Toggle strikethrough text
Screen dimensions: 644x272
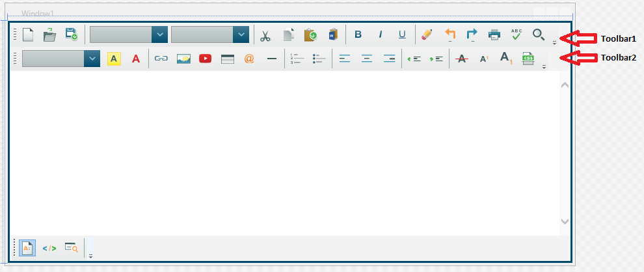pos(462,59)
